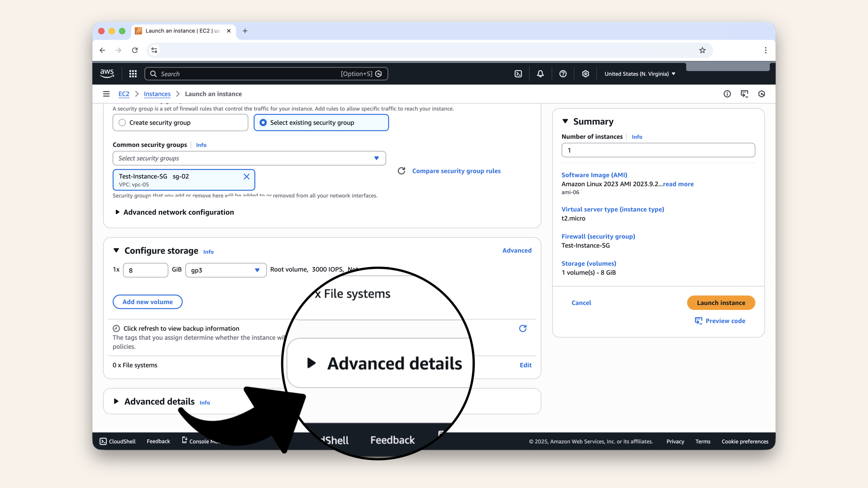Viewport: 868px width, 488px height.
Task: Open the settings gear icon
Action: coord(585,73)
